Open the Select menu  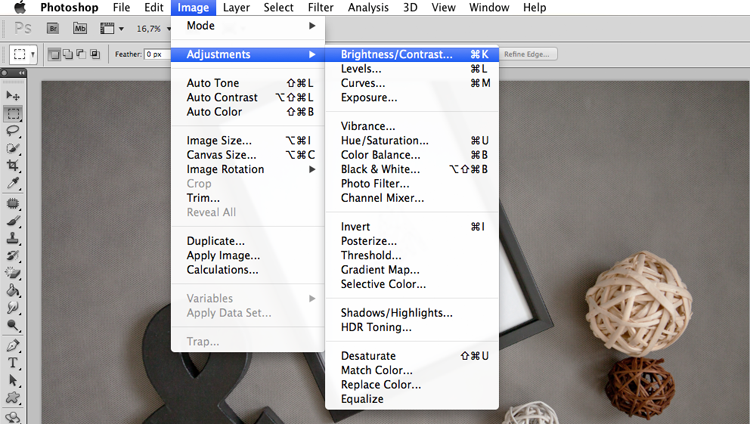point(278,7)
